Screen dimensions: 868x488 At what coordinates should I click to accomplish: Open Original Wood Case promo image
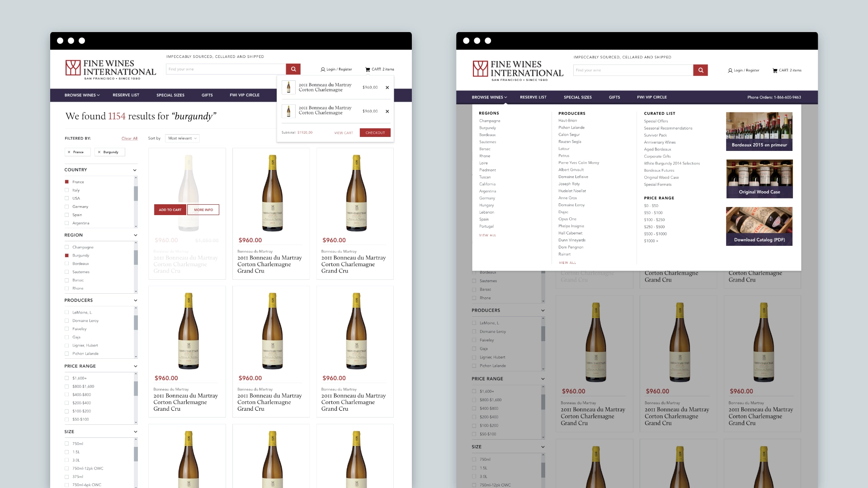[759, 178]
